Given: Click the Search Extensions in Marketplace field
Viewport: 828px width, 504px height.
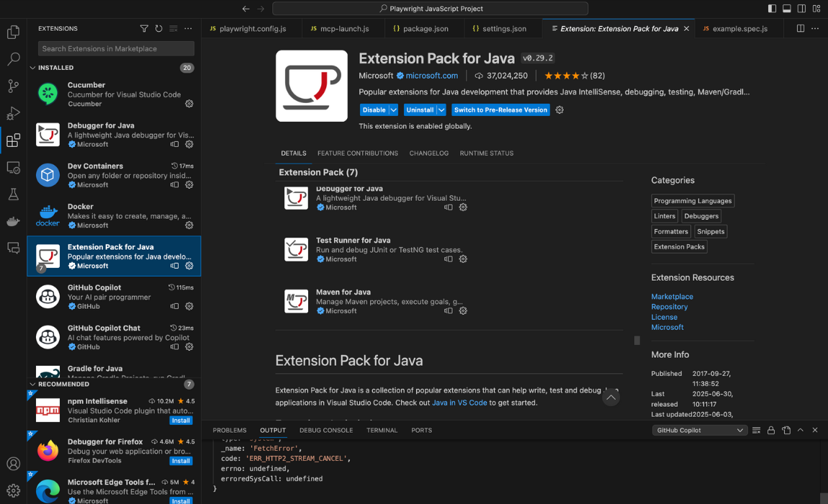Looking at the screenshot, I should coord(115,48).
